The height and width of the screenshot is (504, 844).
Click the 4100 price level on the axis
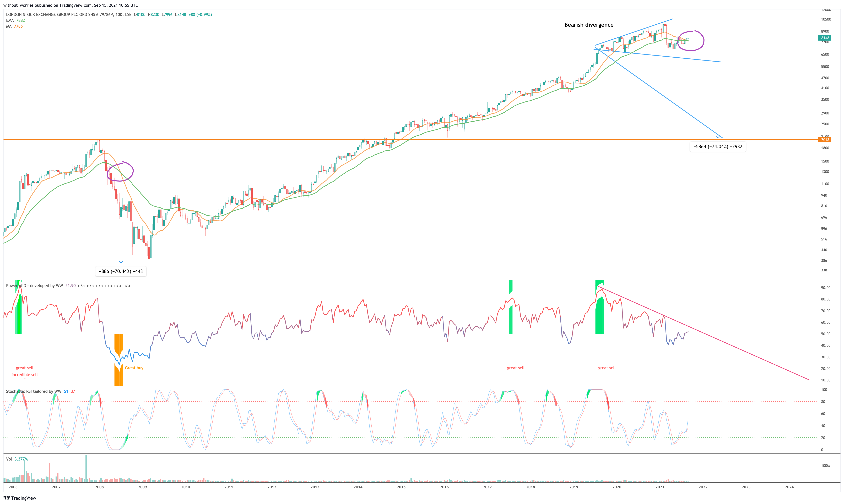pyautogui.click(x=825, y=88)
